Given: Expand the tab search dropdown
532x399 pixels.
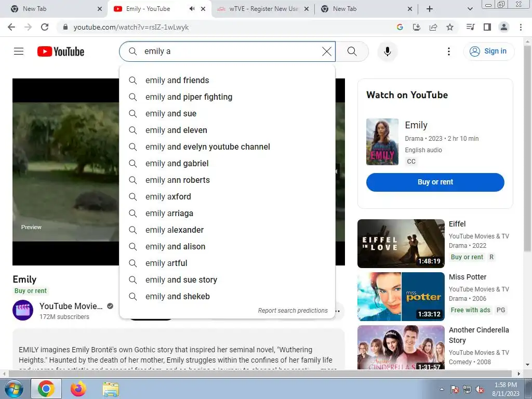Looking at the screenshot, I should (470, 9).
